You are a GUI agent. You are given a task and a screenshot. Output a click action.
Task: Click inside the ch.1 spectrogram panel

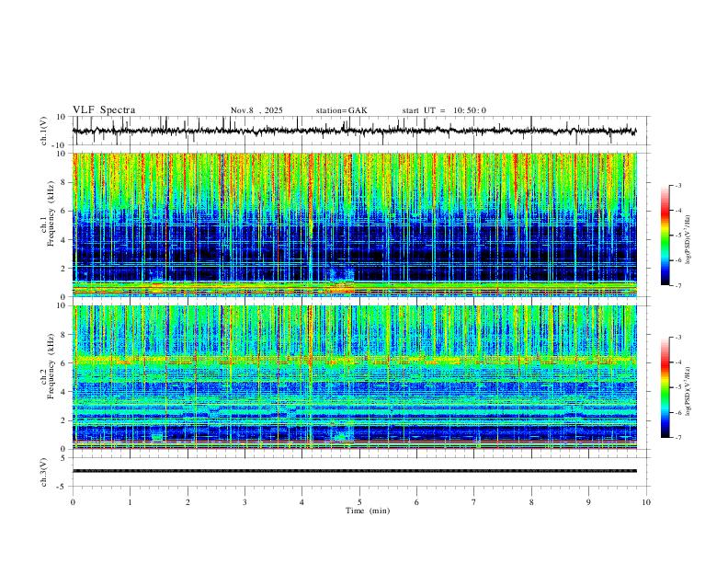point(355,224)
